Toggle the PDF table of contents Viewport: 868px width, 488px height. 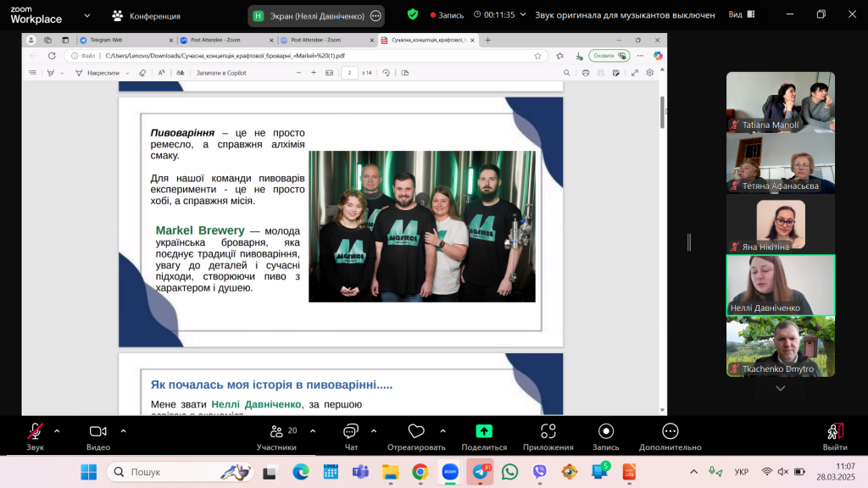(33, 73)
